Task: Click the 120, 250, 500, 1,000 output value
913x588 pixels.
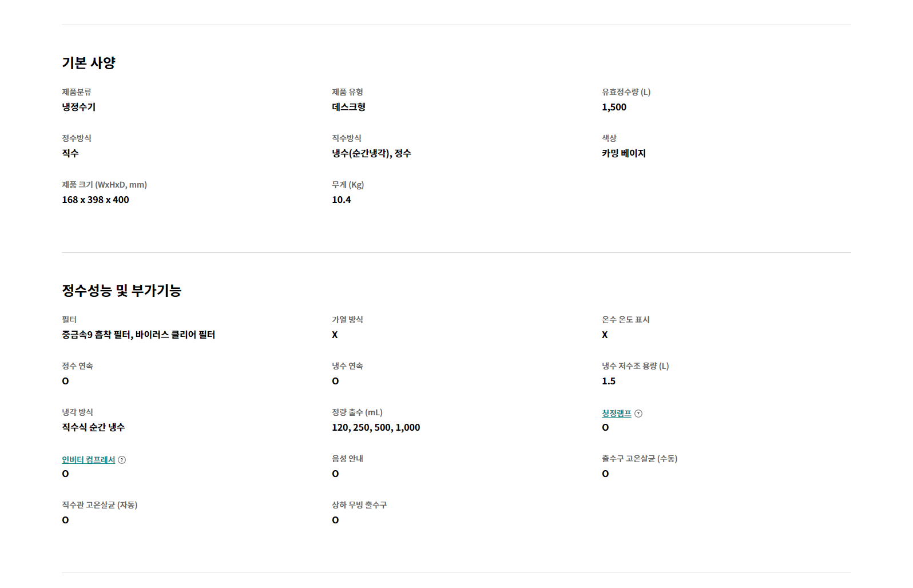Action: [376, 427]
